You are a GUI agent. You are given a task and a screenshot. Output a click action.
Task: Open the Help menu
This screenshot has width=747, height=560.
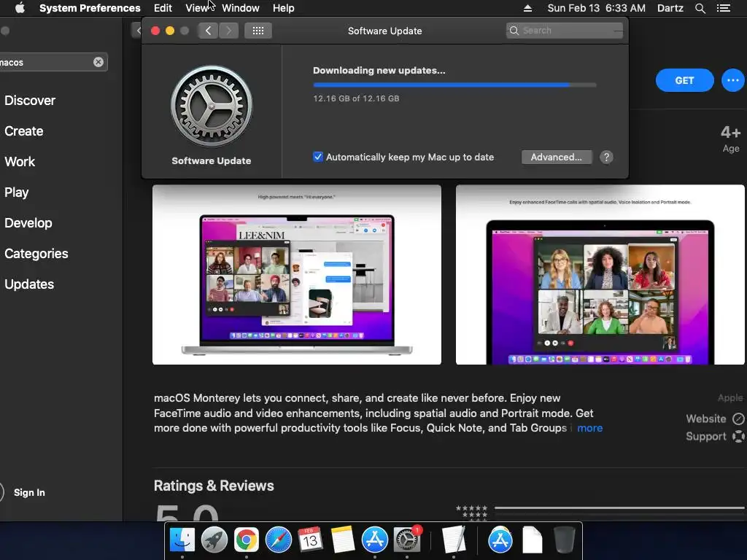(x=284, y=8)
